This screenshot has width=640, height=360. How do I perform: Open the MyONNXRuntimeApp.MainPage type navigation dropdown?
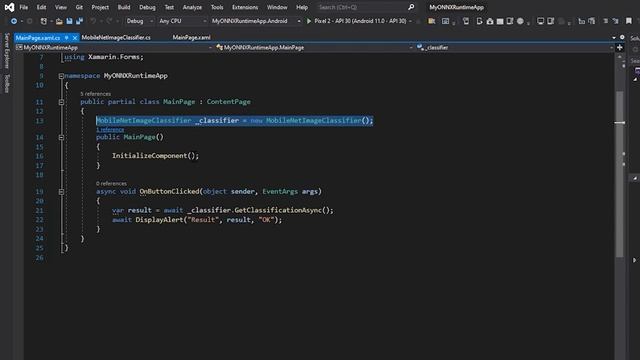click(314, 47)
